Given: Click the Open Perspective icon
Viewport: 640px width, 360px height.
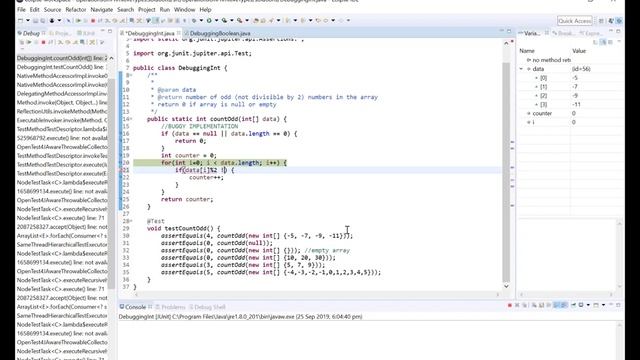Looking at the screenshot, I should point(601,20).
